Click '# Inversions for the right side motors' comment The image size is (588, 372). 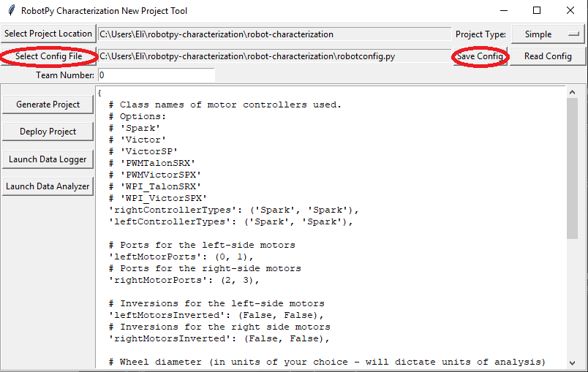219,327
